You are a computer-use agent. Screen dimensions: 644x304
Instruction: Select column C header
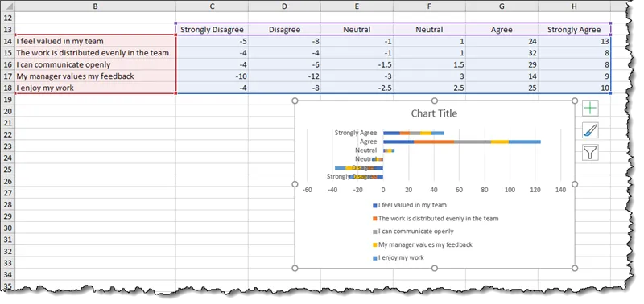pos(212,6)
